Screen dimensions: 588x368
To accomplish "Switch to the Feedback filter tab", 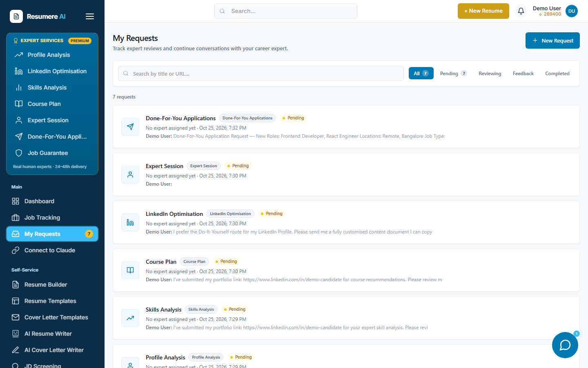I will 523,74.
